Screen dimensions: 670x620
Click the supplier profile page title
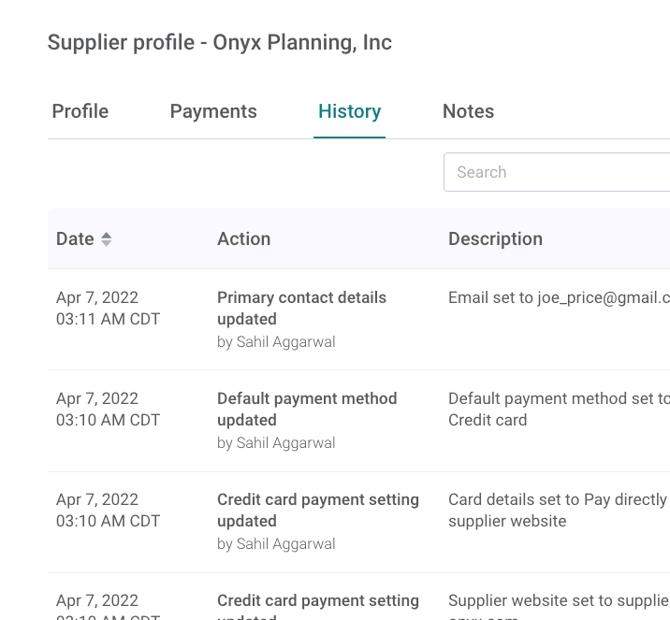click(x=220, y=42)
